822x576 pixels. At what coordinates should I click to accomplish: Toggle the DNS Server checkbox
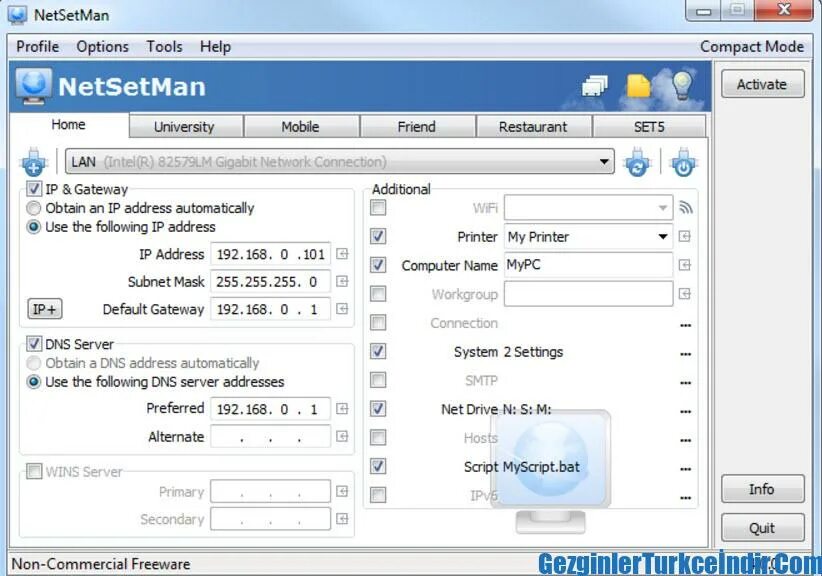[34, 344]
